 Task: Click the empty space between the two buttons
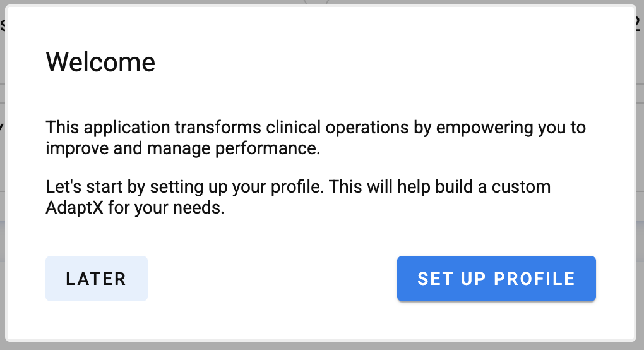(x=271, y=279)
